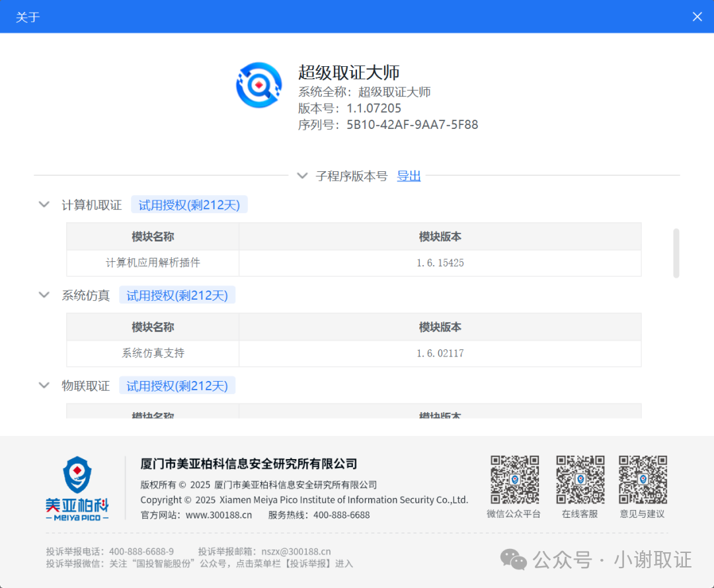This screenshot has height=588, width=714.
Task: Close the 关于 dialog window
Action: point(697,17)
